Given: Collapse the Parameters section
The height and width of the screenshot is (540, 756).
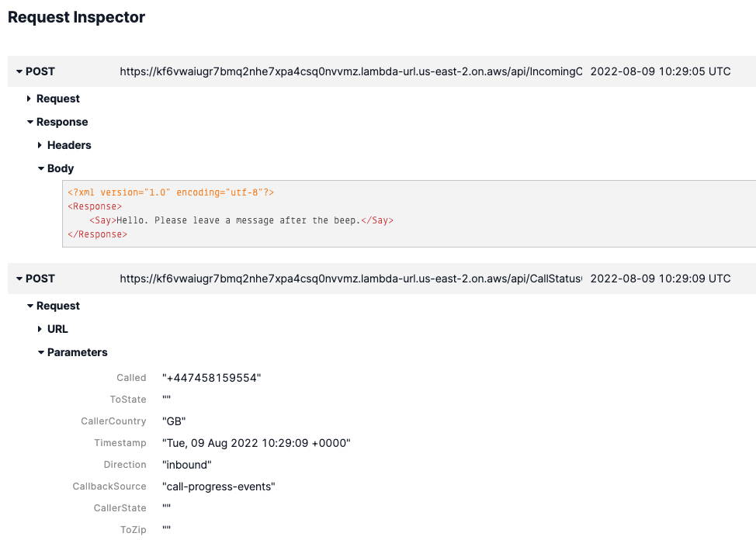Looking at the screenshot, I should (41, 352).
